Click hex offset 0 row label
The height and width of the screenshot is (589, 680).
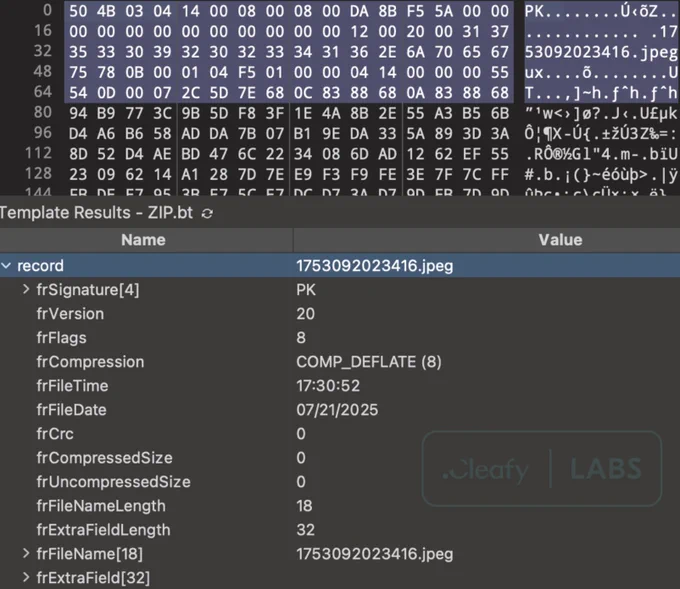pos(47,10)
